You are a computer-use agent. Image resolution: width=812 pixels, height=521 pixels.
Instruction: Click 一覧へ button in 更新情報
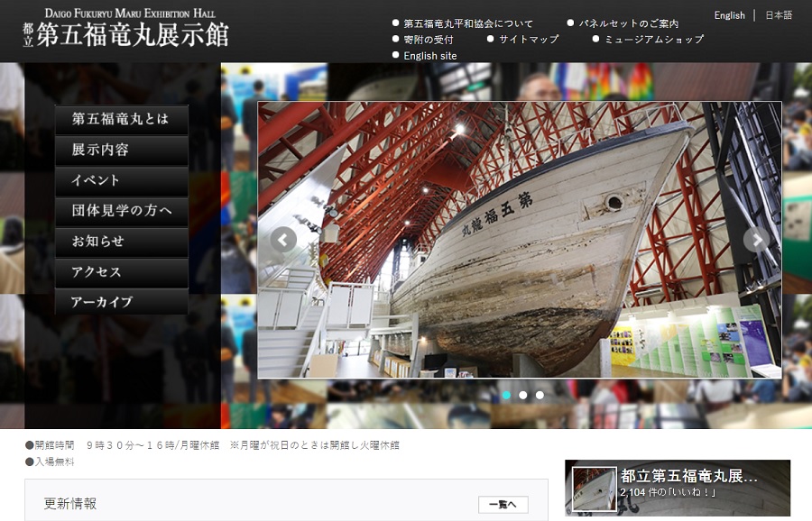coord(503,505)
